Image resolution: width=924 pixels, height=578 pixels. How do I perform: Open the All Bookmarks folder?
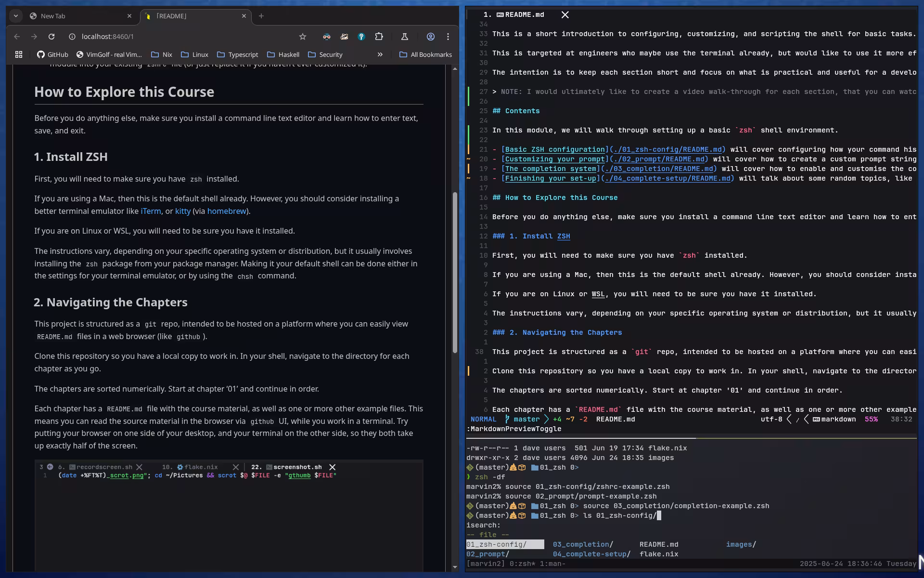tap(425, 55)
